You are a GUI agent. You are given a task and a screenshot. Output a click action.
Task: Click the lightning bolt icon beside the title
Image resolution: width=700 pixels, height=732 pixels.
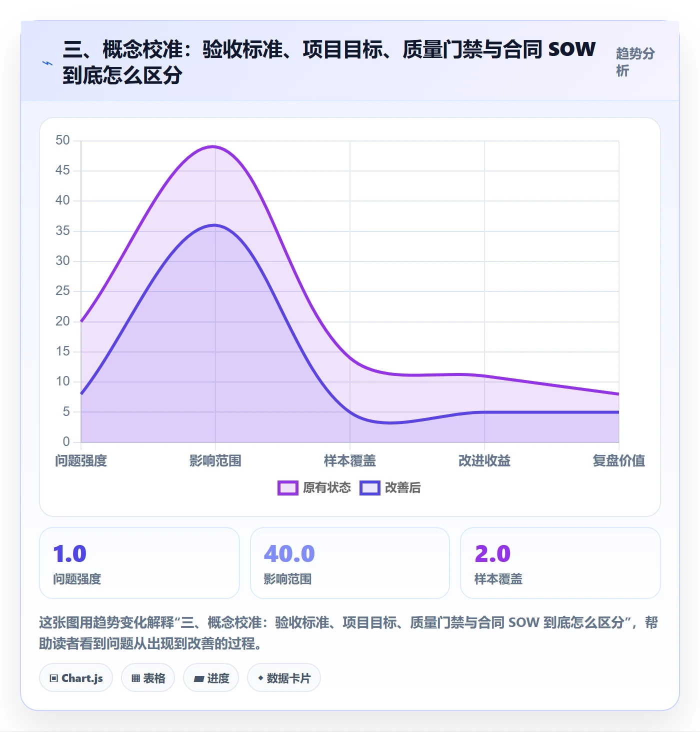[47, 63]
